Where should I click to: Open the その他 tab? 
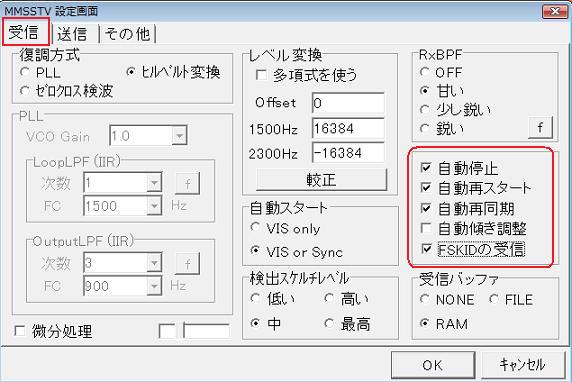127,34
